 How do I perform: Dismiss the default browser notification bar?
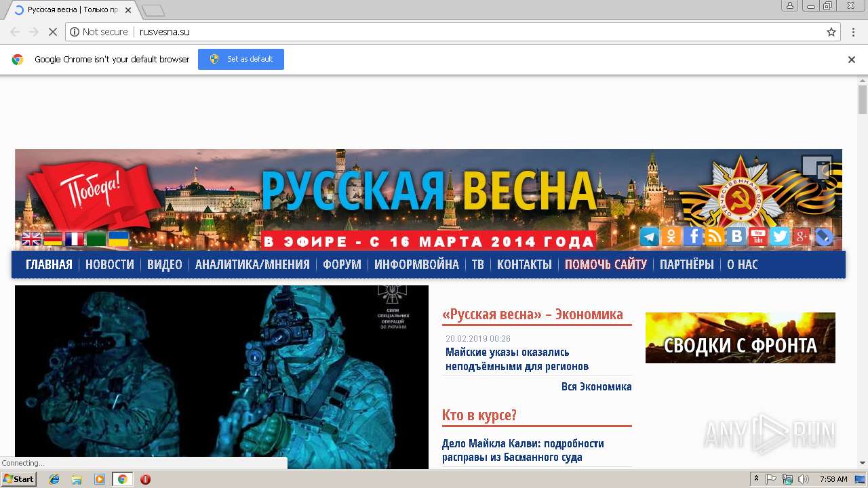(x=852, y=60)
